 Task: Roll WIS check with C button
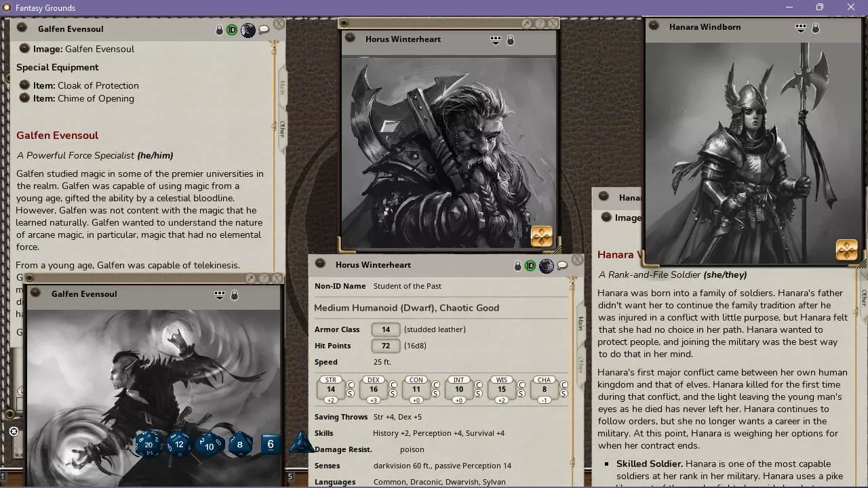click(x=521, y=385)
